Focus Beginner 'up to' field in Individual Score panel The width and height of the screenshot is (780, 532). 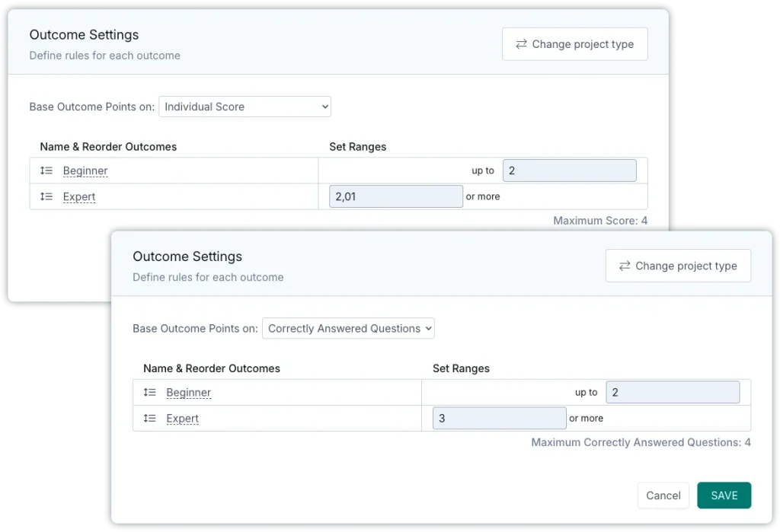click(569, 170)
